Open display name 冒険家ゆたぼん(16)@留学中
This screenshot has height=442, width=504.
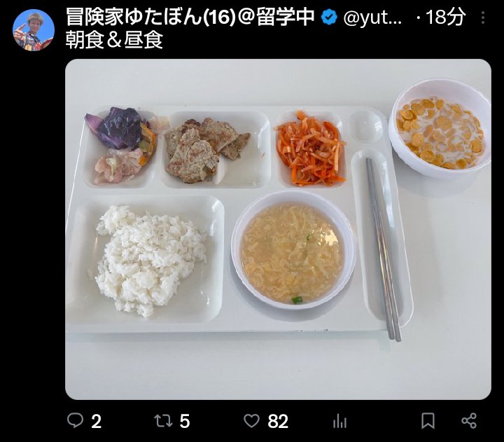click(190, 17)
